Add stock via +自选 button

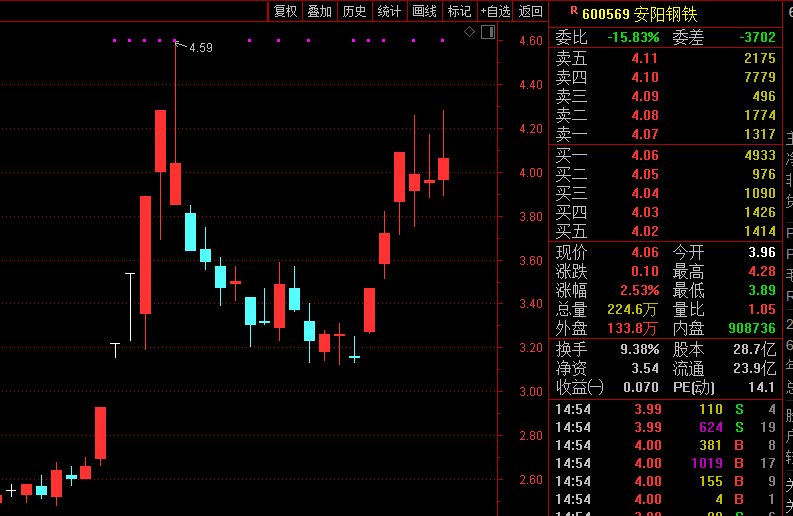pos(495,11)
